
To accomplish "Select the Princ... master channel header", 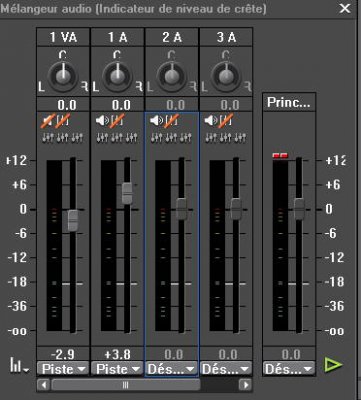I will (289, 103).
